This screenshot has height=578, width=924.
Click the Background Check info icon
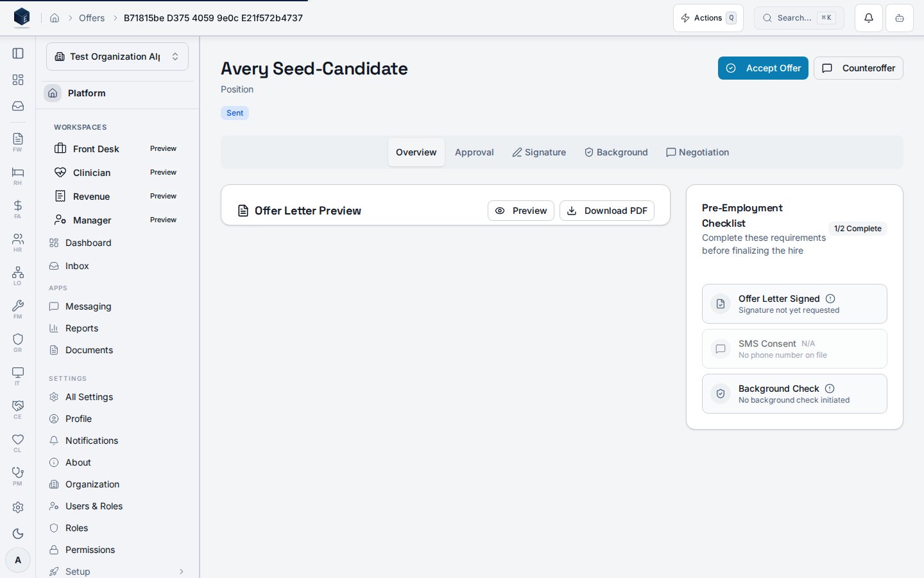click(830, 389)
